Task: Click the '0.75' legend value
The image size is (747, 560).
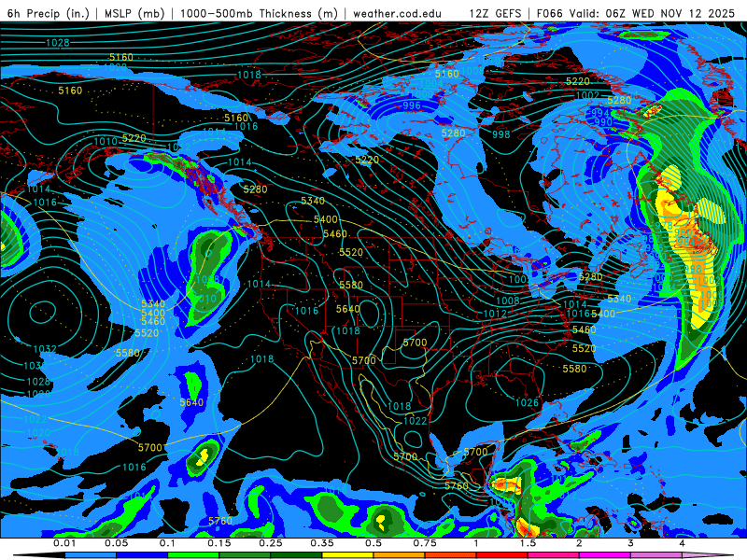Action: 425,543
